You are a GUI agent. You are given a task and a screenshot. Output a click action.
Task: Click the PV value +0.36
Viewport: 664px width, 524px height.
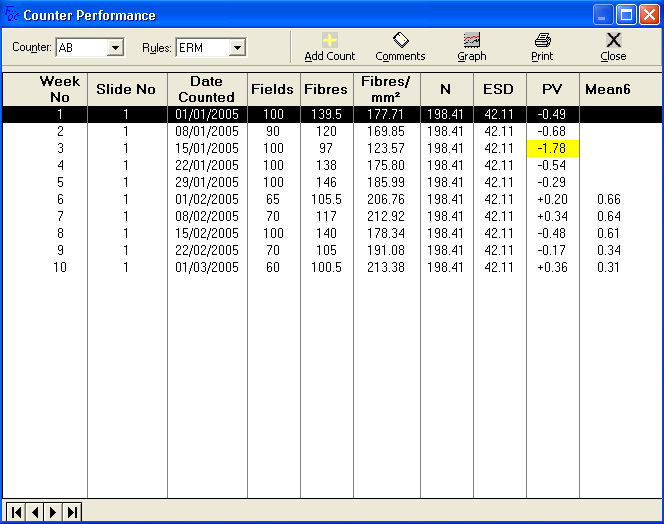coord(553,267)
